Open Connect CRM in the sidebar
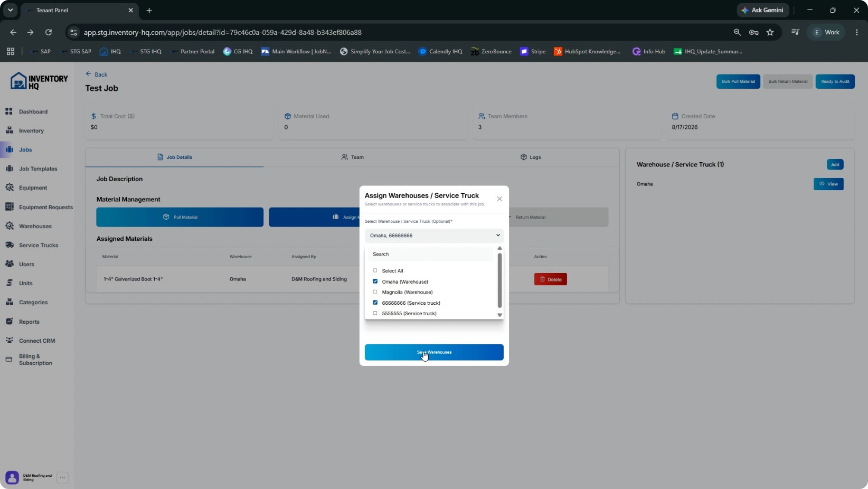This screenshot has width=868, height=489. [x=36, y=341]
